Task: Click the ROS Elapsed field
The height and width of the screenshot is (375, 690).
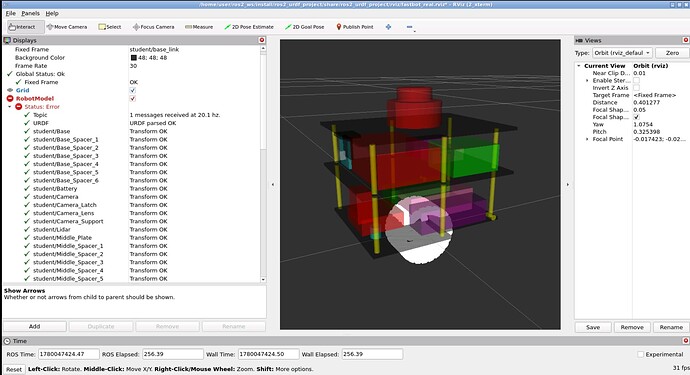Action: click(172, 354)
